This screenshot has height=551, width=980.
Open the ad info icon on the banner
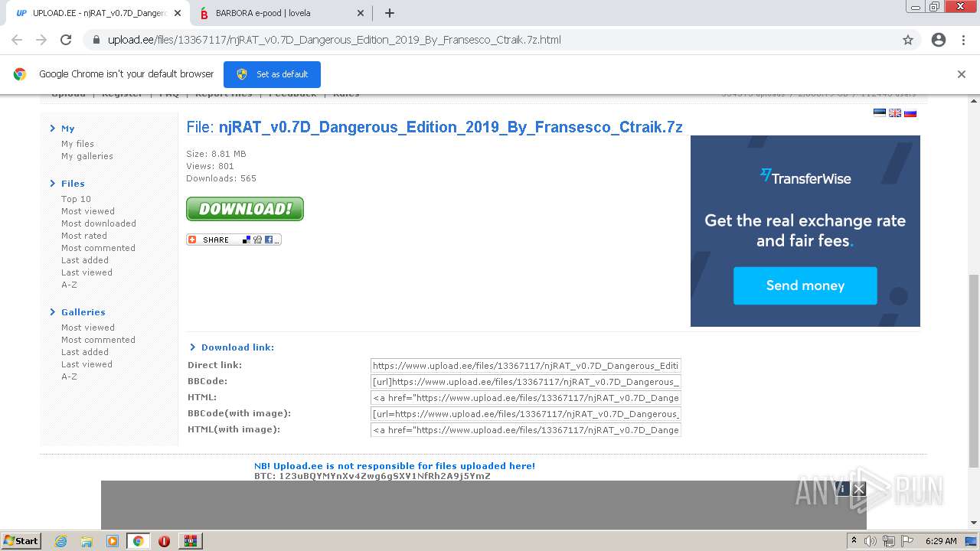click(x=842, y=488)
